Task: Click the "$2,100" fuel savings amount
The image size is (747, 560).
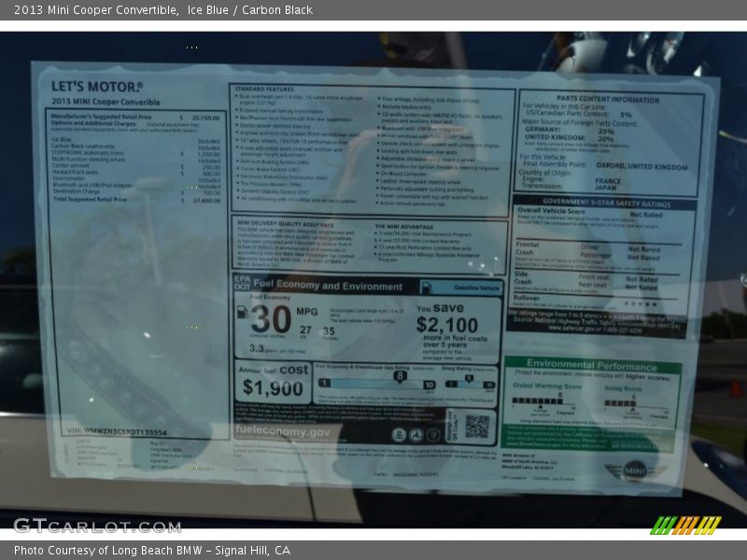Action: [x=447, y=325]
